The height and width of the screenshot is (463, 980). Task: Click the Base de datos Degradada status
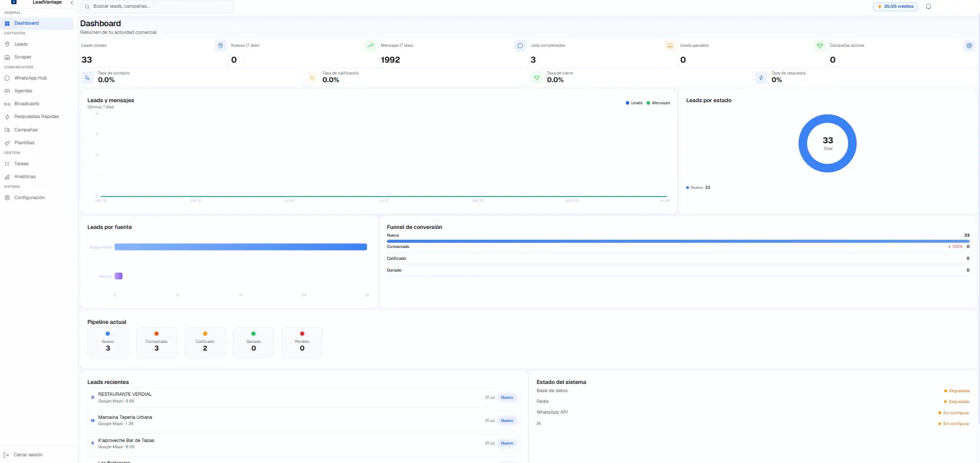click(957, 391)
